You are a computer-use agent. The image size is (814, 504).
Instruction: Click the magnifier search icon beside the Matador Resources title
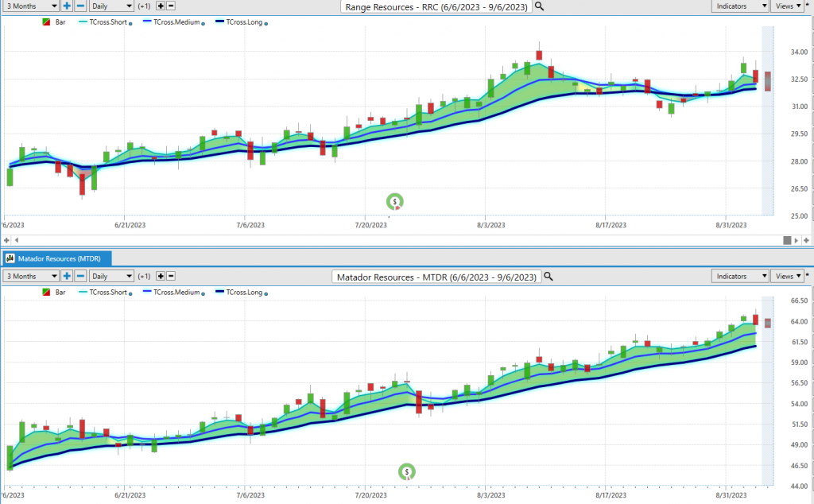point(548,277)
